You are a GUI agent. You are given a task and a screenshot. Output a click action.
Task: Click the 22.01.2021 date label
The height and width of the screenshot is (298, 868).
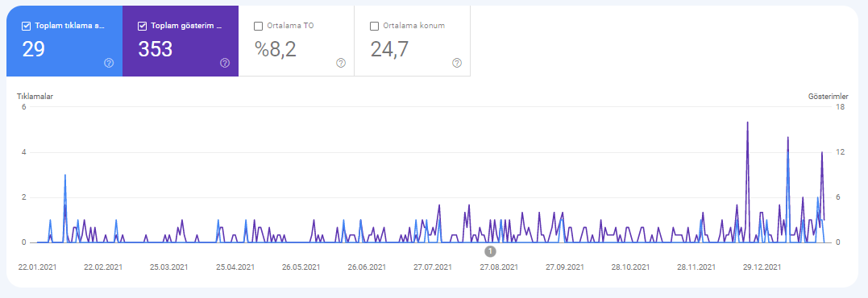coord(37,267)
